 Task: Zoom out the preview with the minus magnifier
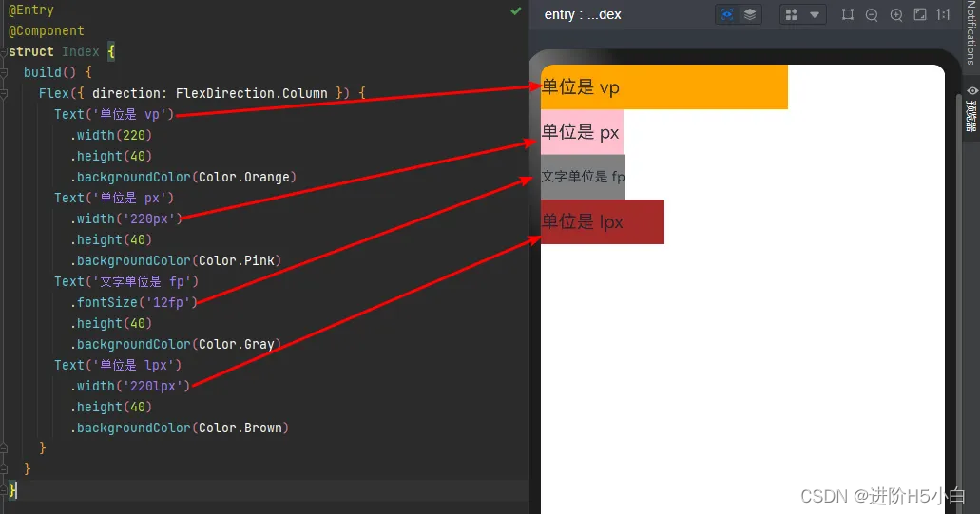click(872, 14)
